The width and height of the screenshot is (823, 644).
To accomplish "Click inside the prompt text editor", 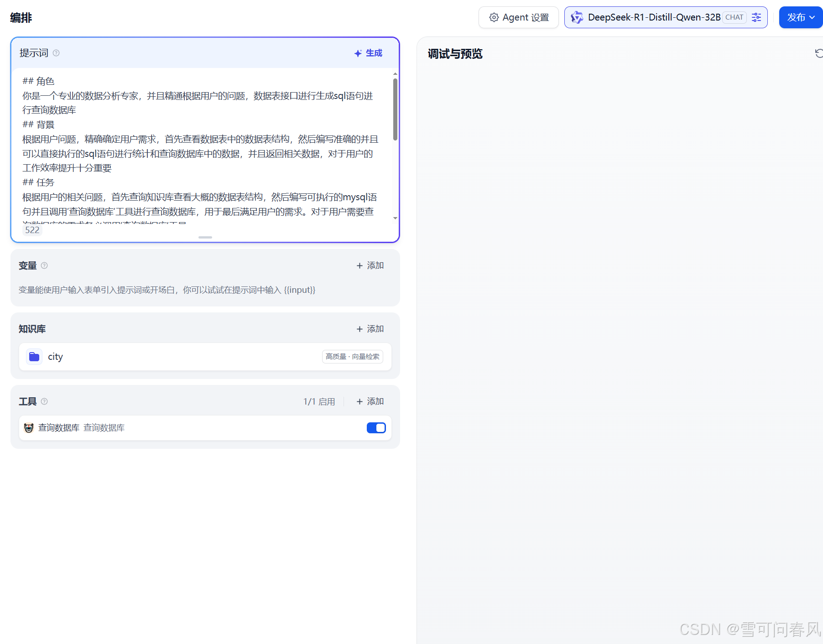I will pos(201,146).
